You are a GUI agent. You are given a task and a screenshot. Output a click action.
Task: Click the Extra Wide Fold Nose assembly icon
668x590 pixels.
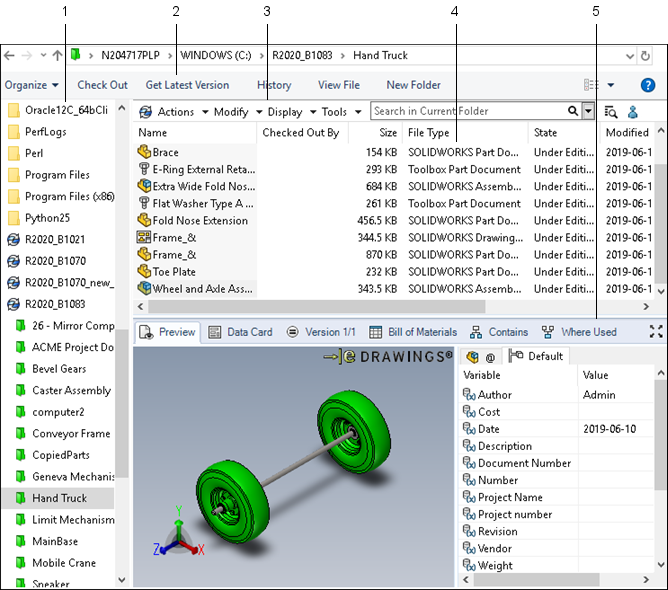pos(144,186)
